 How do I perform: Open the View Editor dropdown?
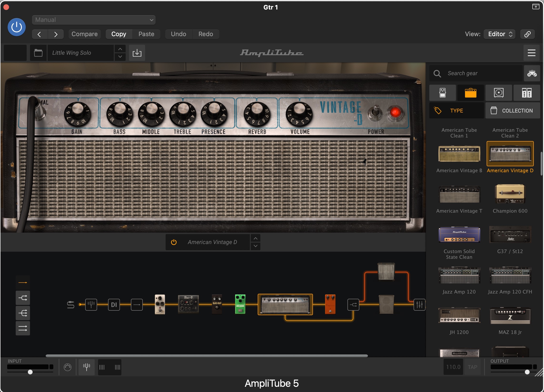pyautogui.click(x=500, y=34)
